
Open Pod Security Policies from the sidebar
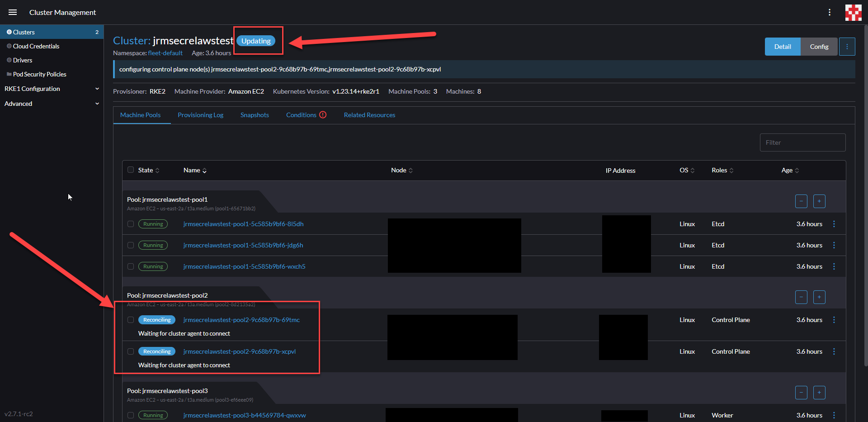tap(40, 74)
